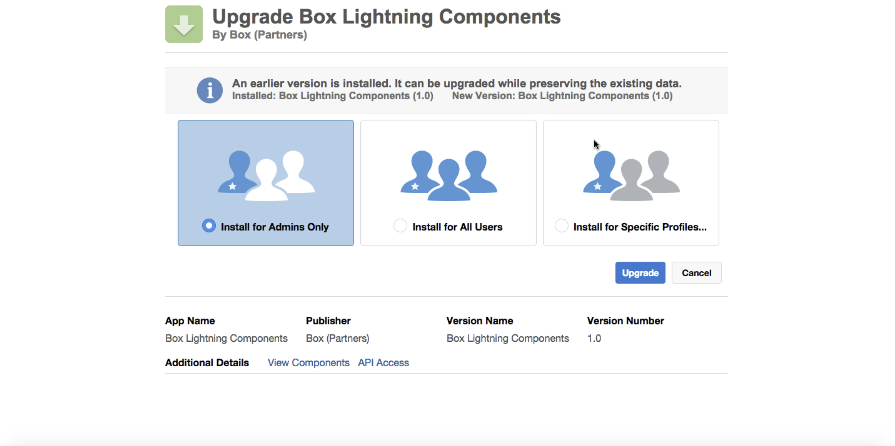Viewport: 895px width, 446px height.
Task: Click the green download arrow package icon
Action: click(x=184, y=24)
